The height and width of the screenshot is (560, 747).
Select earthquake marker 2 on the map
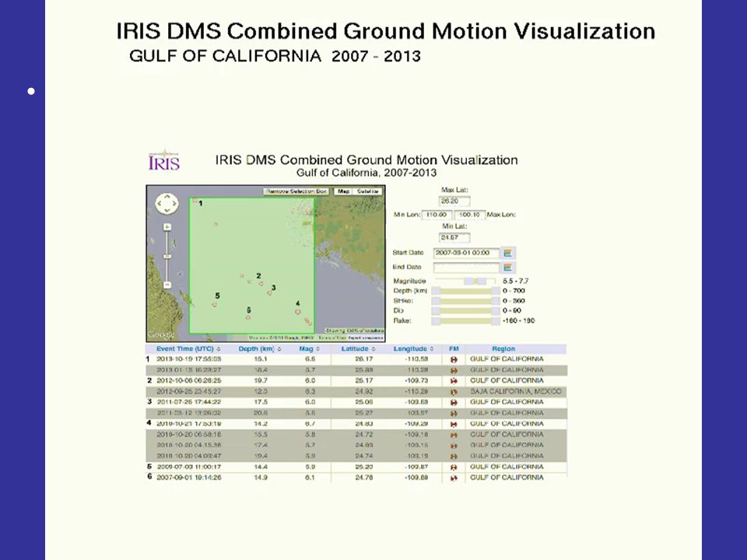[x=261, y=284]
